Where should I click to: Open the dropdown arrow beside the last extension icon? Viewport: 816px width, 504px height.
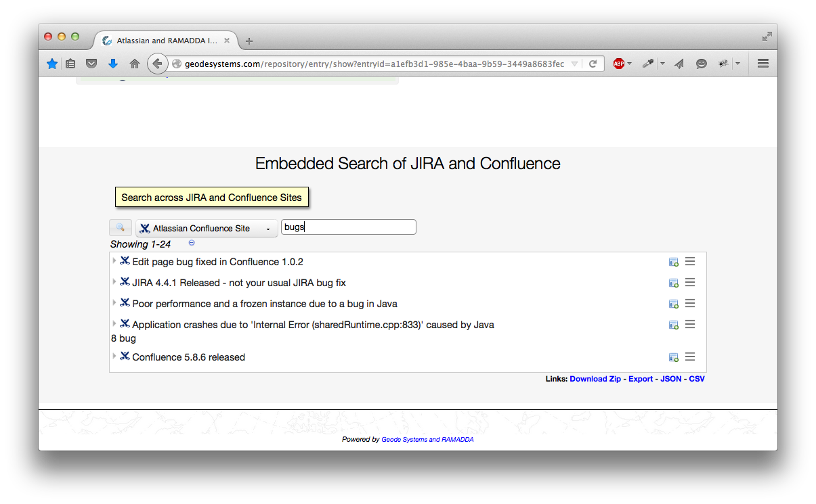(737, 64)
